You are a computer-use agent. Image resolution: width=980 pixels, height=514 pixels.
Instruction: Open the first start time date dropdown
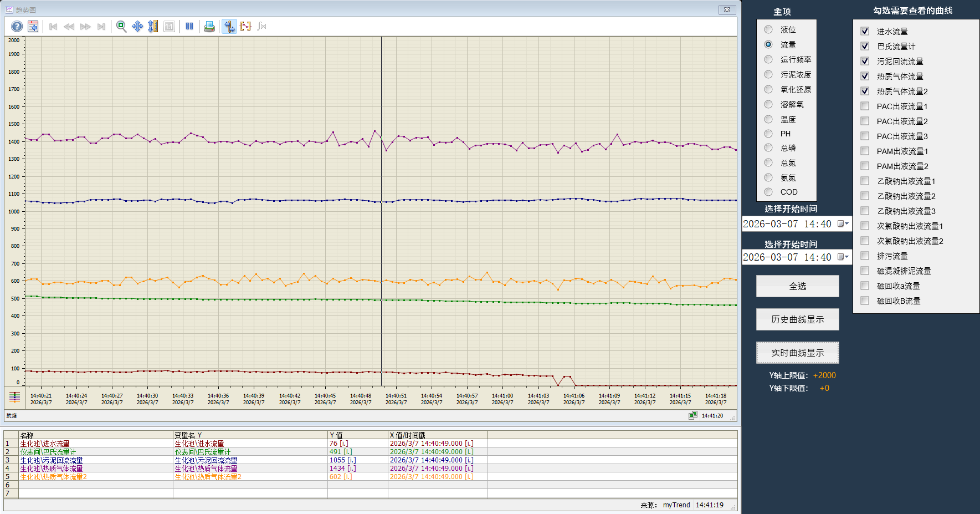pos(843,224)
